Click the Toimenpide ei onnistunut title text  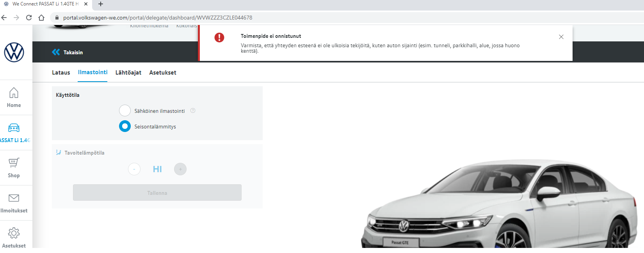[271, 36]
